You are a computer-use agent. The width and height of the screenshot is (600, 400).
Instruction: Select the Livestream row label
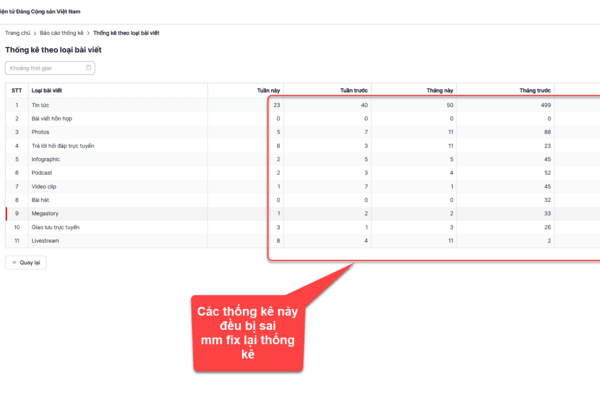45,241
